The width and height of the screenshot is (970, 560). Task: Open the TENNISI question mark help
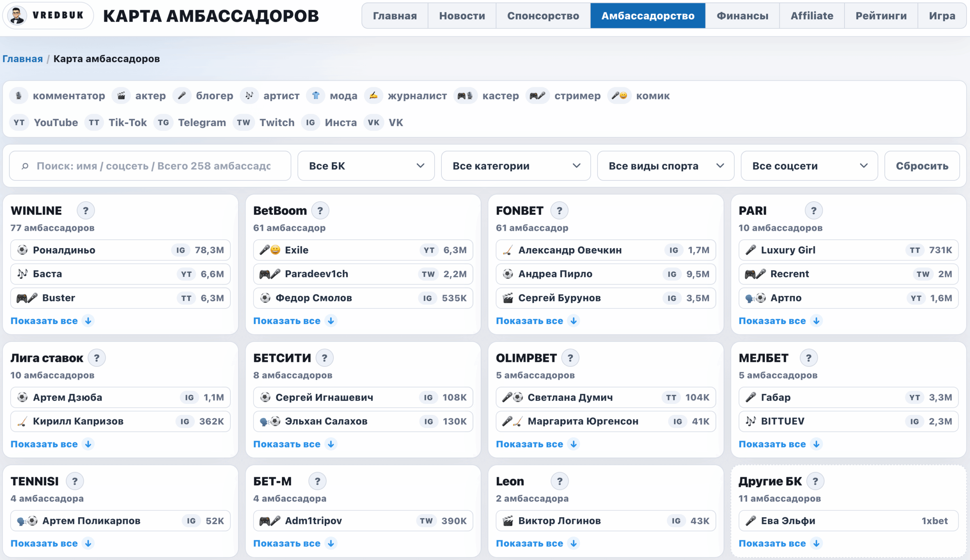[x=75, y=481]
